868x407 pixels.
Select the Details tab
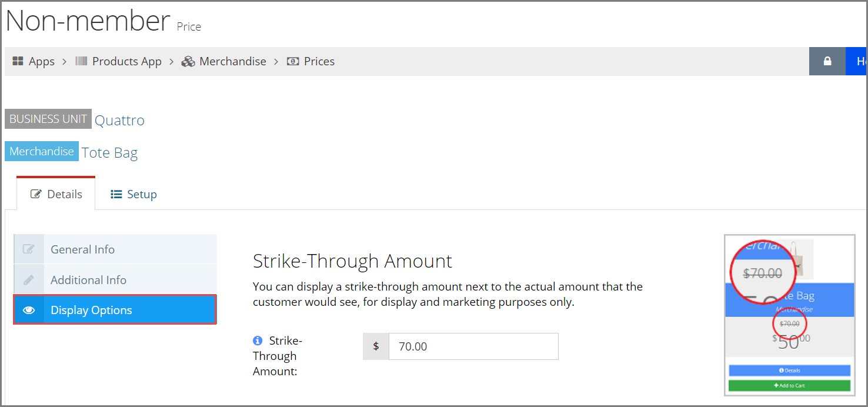coord(56,194)
